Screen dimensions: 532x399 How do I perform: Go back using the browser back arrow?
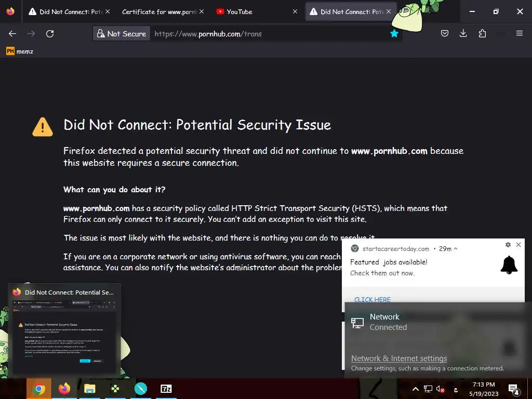(x=12, y=34)
